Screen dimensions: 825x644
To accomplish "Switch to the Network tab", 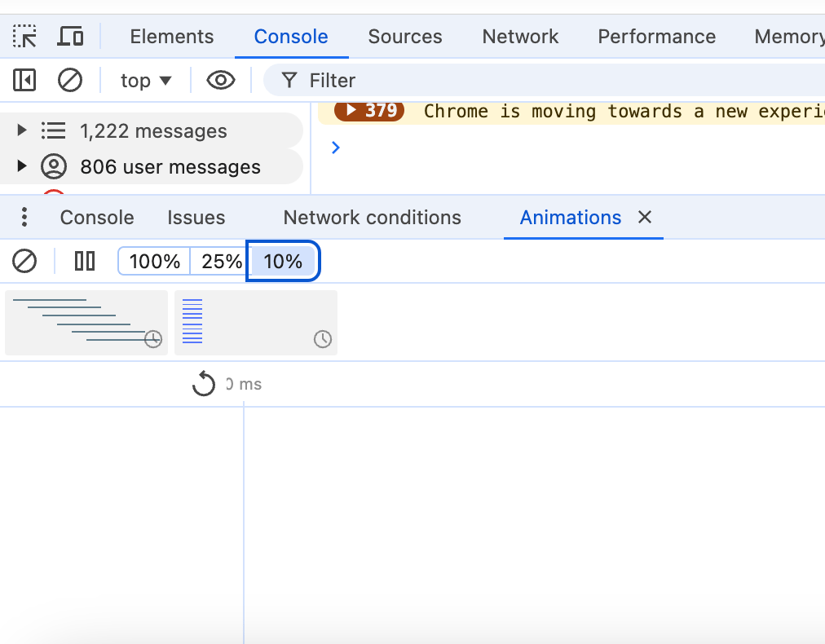I will pyautogui.click(x=520, y=37).
